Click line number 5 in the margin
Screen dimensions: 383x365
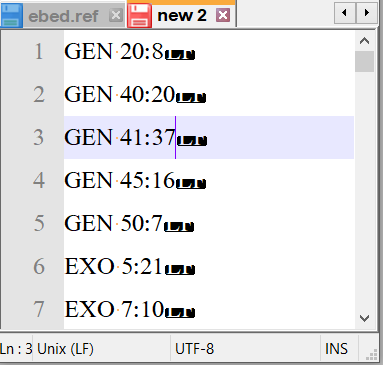39,223
